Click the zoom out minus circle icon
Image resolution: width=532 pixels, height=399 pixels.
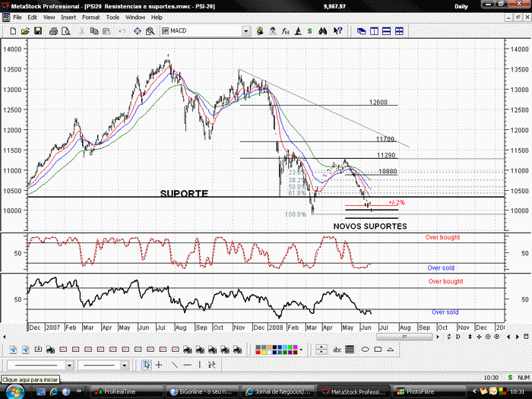(488, 337)
